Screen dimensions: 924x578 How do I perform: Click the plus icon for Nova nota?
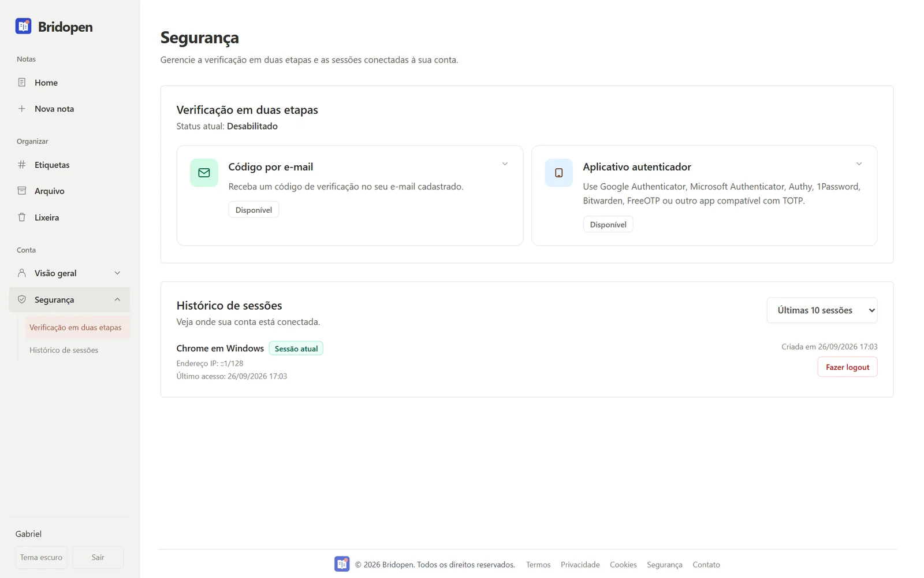[x=22, y=109]
